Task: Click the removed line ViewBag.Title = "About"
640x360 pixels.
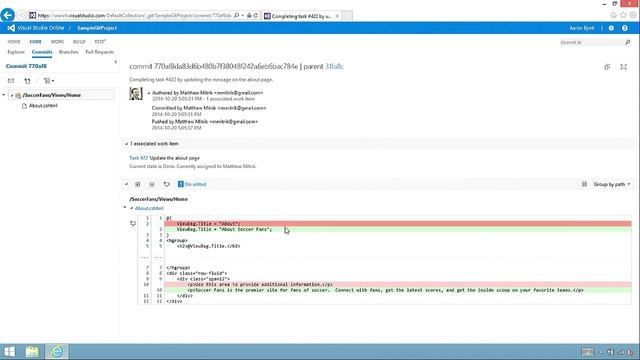Action: [x=398, y=224]
